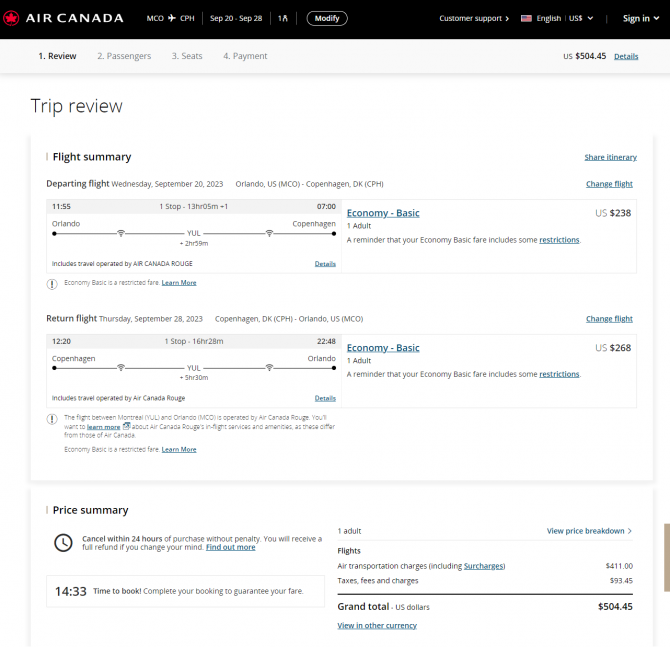670x647 pixels.
Task: Open the Sign in dropdown
Action: coord(641,18)
